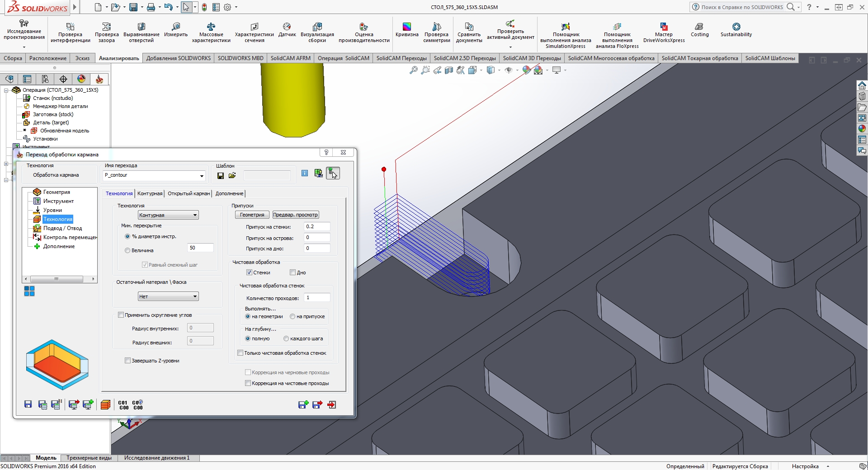
Task: Click the dialog tree horizontal scrollbar
Action: pyautogui.click(x=60, y=279)
